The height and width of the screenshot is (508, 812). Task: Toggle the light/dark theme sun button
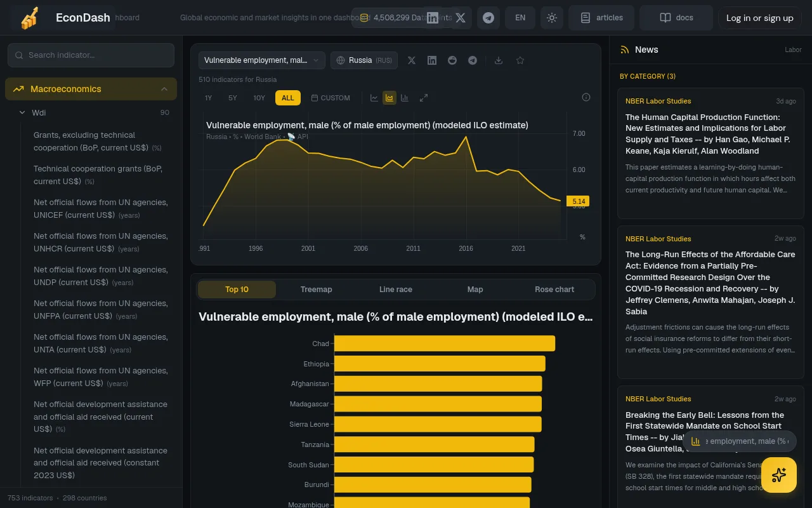click(x=552, y=18)
